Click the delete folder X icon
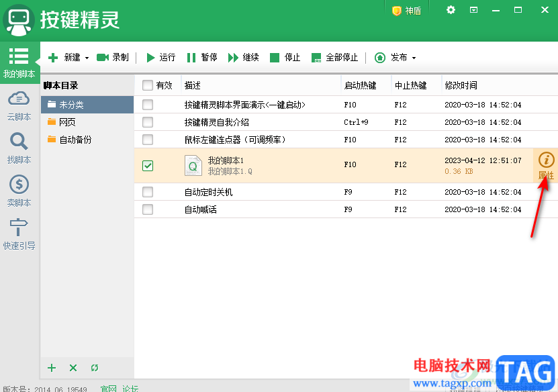This screenshot has width=558, height=392. pos(73,368)
